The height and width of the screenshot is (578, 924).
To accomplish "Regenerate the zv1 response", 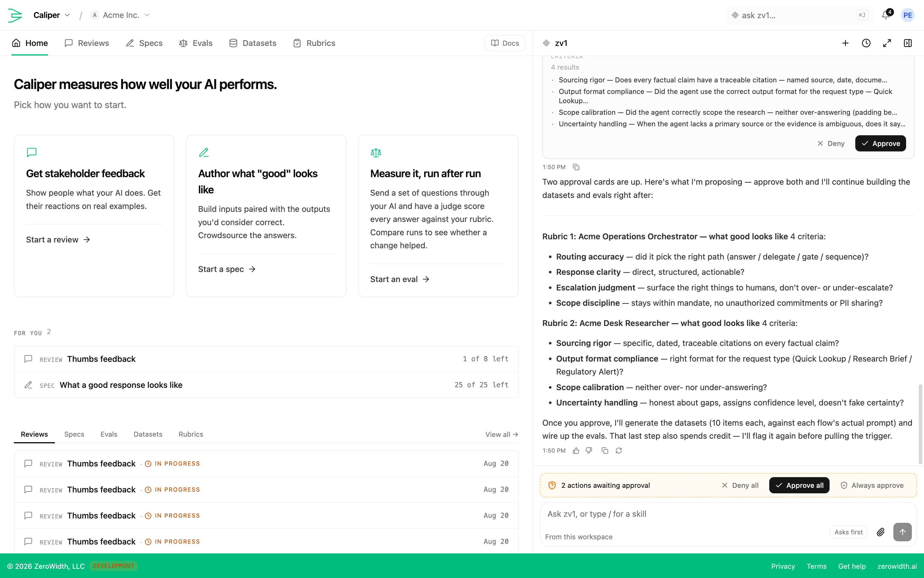I will click(619, 451).
